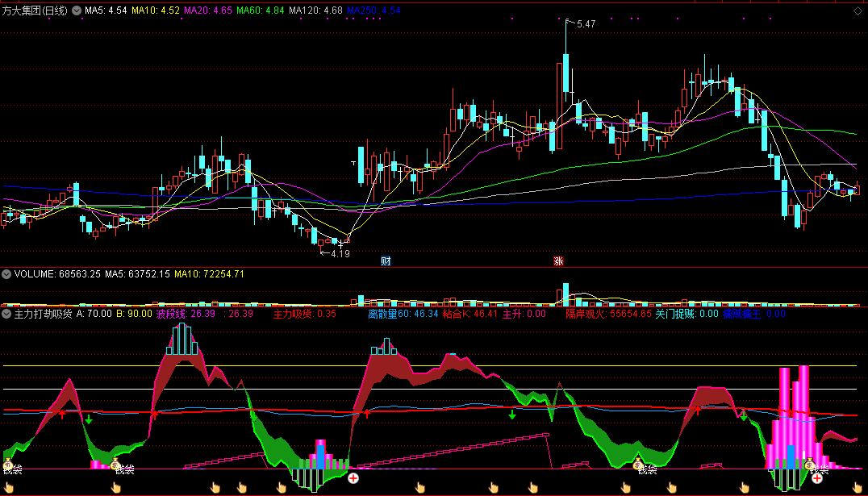Select the A: 70.00 parameter

[94, 314]
